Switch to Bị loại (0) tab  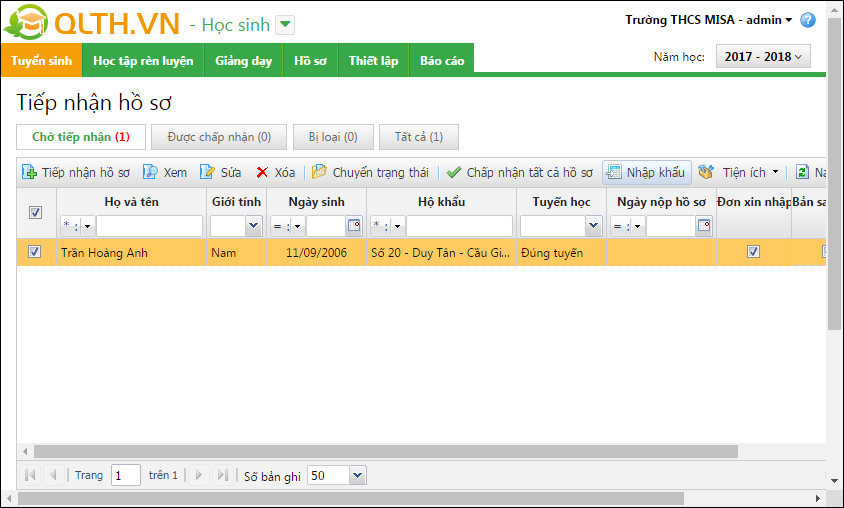[333, 137]
